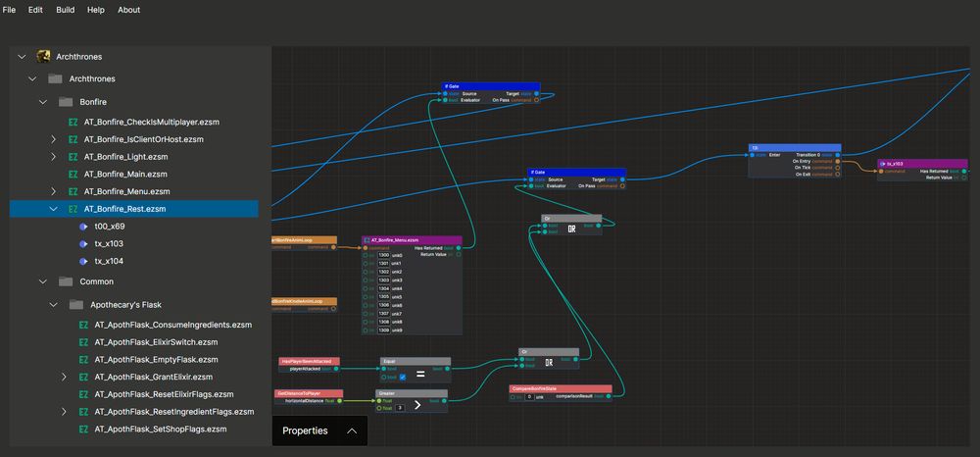Image resolution: width=980 pixels, height=457 pixels.
Task: Collapse the root Archthrones project chevron
Action: 23,56
